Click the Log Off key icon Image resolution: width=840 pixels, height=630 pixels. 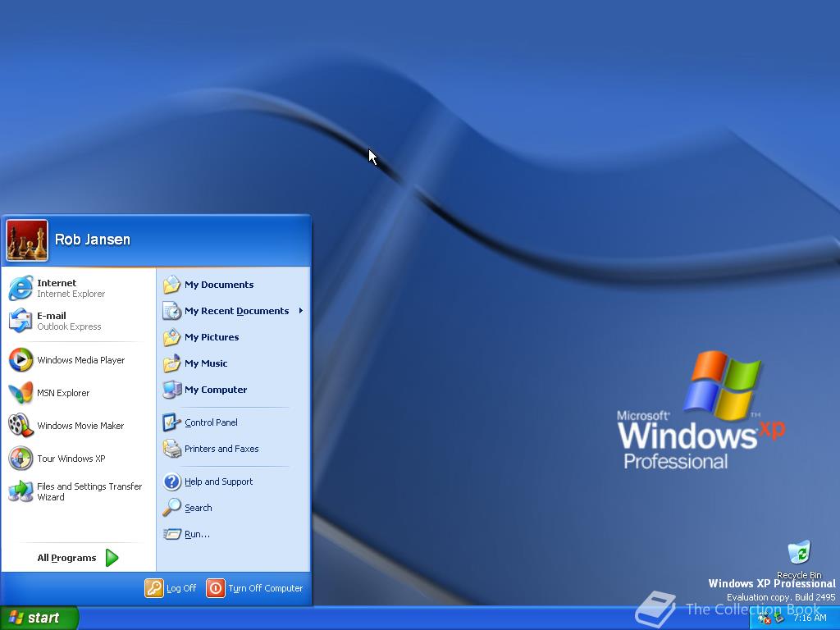(153, 588)
